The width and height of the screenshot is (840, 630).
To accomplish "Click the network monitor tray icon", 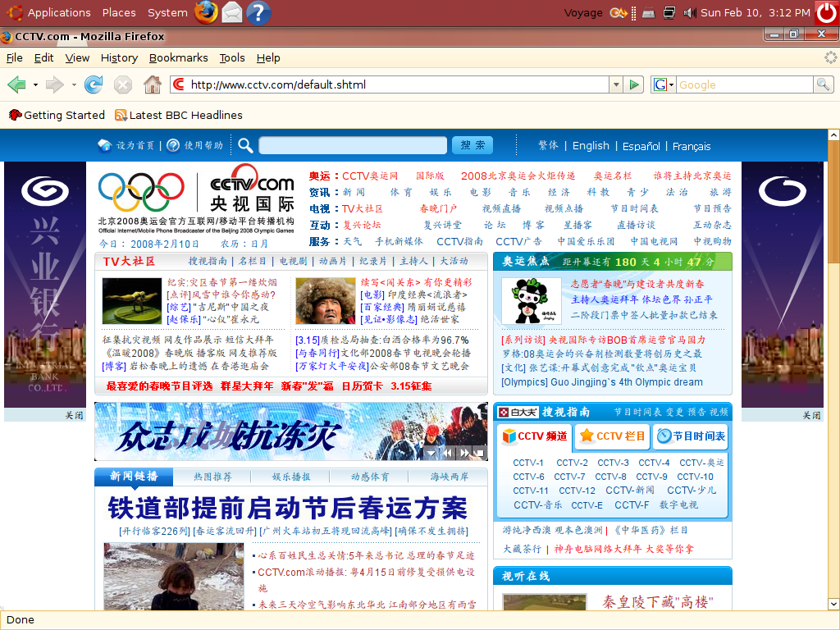I will pyautogui.click(x=669, y=12).
